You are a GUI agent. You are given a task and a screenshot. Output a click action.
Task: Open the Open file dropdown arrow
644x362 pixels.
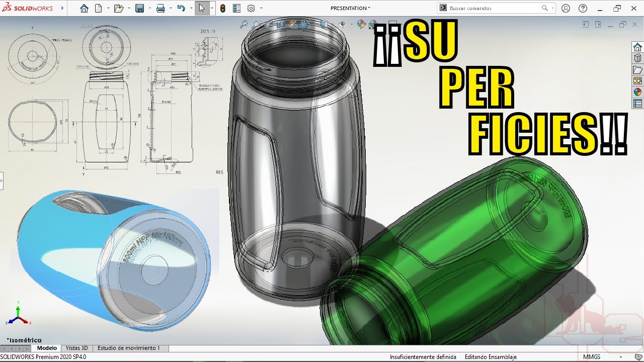coord(128,8)
